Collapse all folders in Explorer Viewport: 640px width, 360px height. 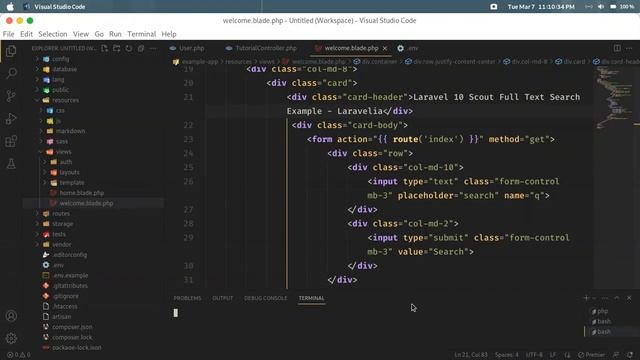(141, 48)
